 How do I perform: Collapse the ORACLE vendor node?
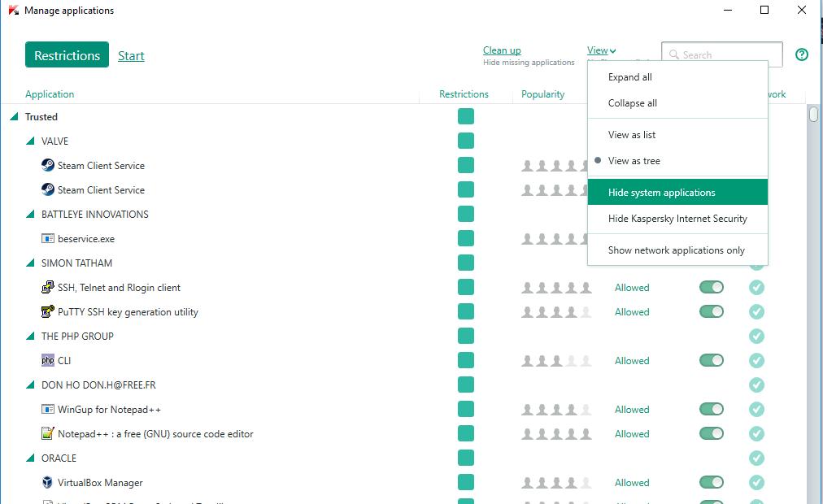pos(30,458)
